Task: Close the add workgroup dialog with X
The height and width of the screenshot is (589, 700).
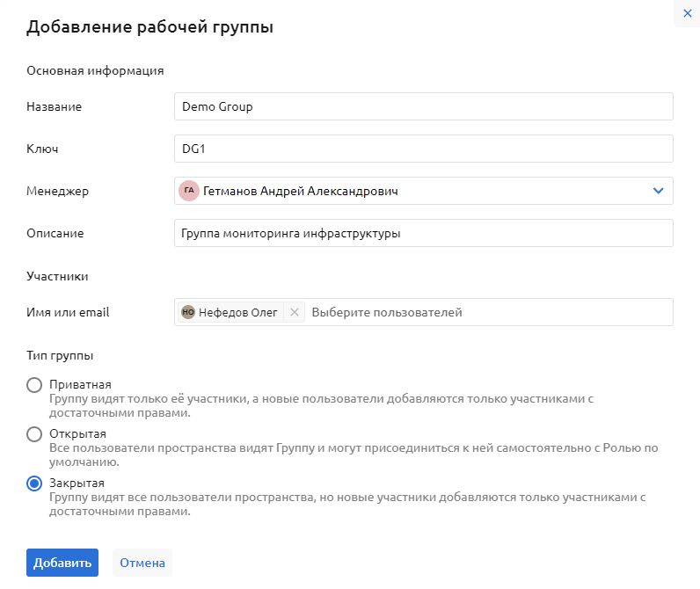Action: [688, 13]
